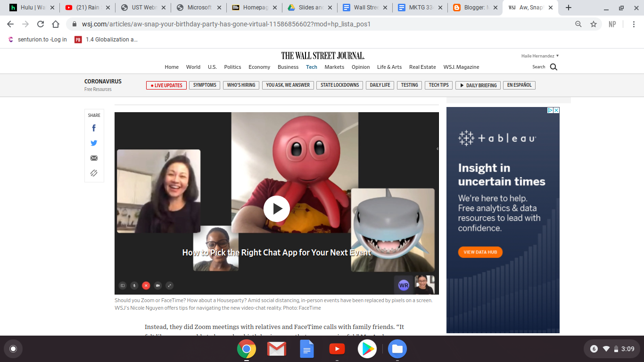Open Files app from the shelf
The width and height of the screenshot is (644, 362).
(397, 349)
